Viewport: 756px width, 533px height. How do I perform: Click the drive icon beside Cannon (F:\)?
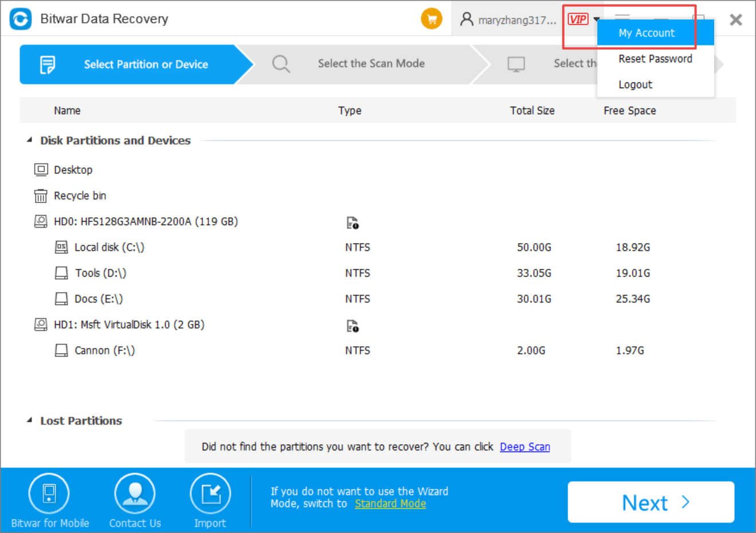click(x=61, y=350)
